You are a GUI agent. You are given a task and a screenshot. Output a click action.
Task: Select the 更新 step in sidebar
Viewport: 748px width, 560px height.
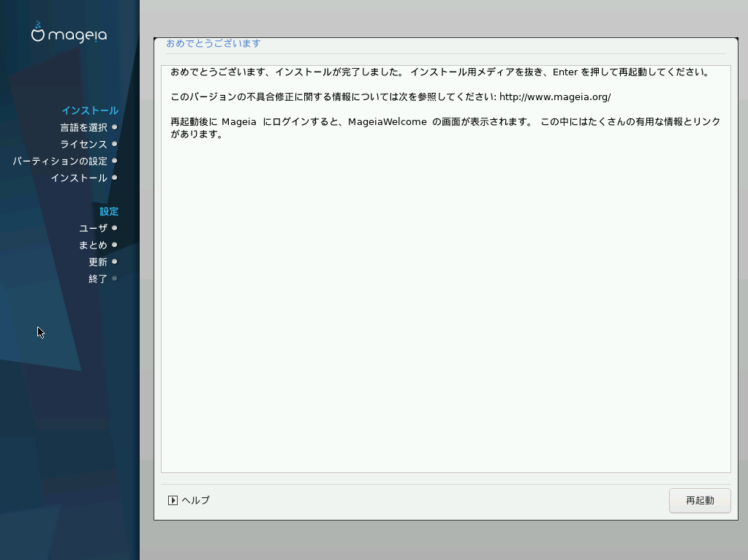98,262
